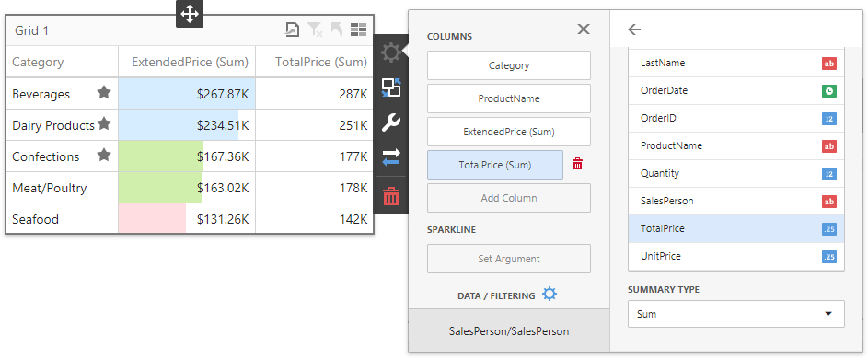Click the 287K total price cell

315,94
